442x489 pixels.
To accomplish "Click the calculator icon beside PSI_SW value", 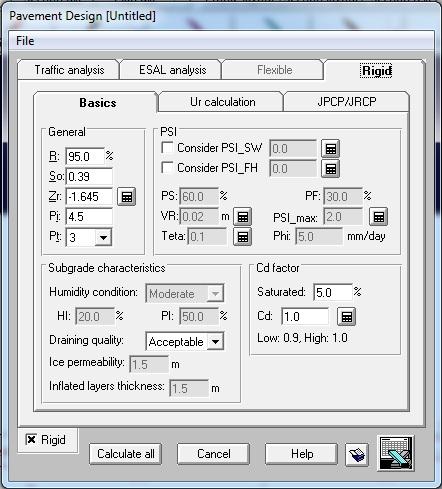I will [x=330, y=149].
